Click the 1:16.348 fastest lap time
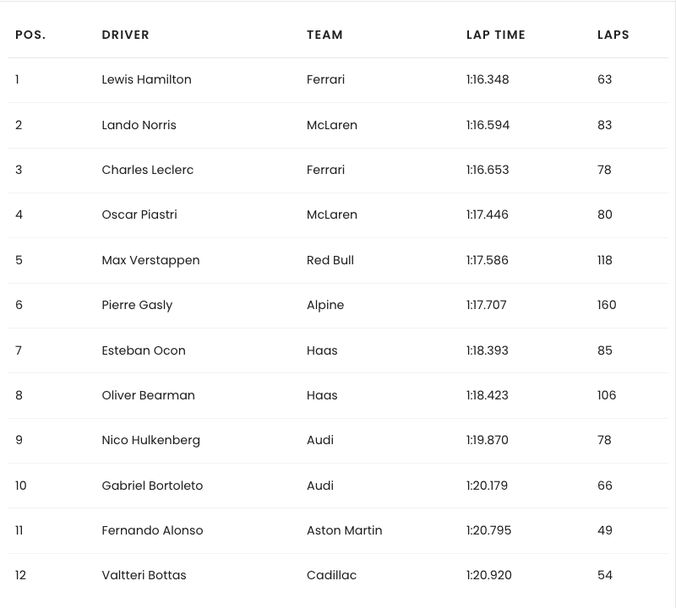 (487, 80)
